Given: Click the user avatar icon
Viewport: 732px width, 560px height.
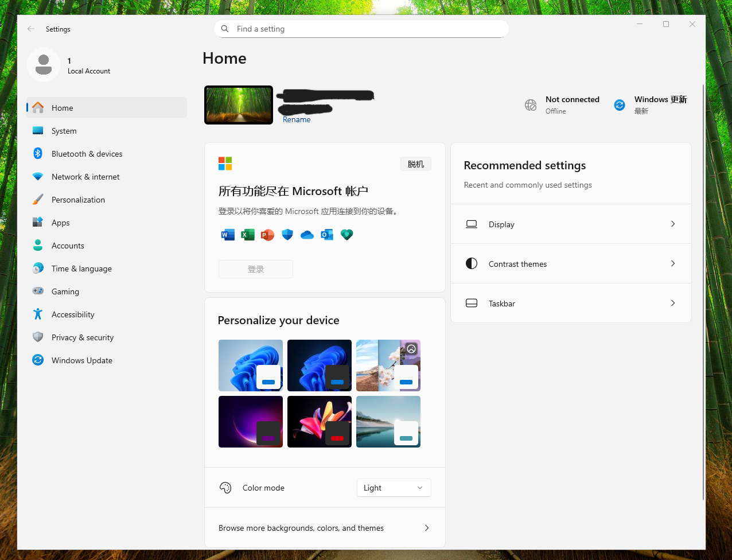Looking at the screenshot, I should point(44,65).
